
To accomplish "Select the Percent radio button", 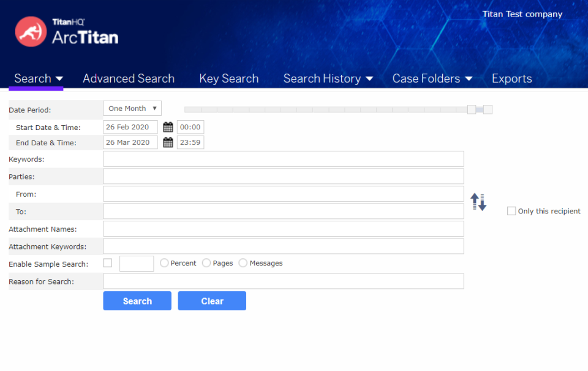I will [x=164, y=262].
